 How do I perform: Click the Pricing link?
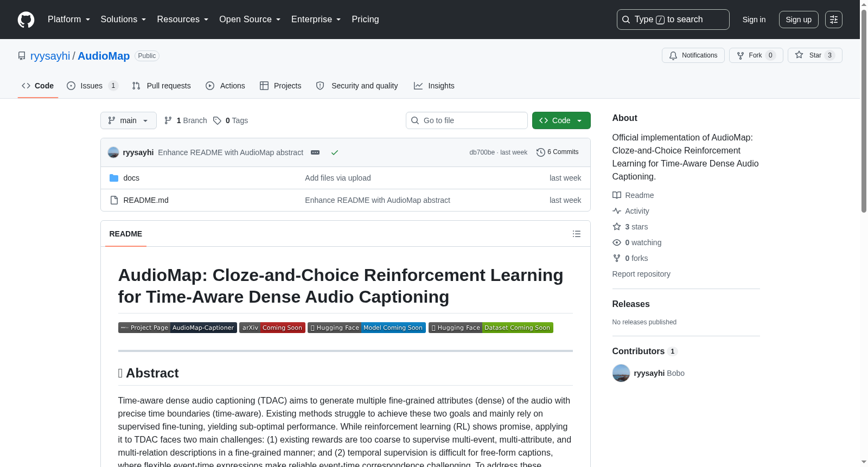(x=365, y=20)
